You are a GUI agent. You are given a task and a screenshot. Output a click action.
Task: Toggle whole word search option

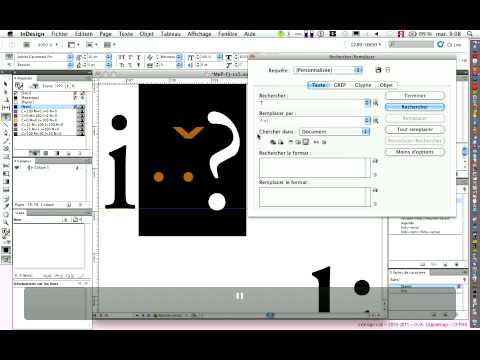(x=324, y=142)
